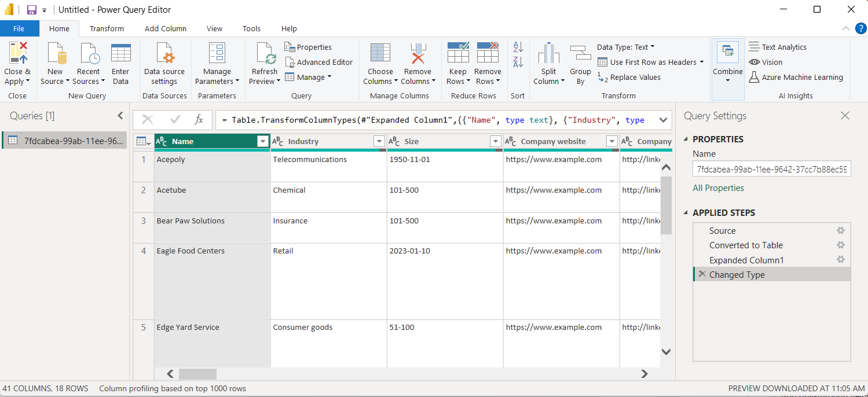The image size is (868, 397).
Task: Sort descending Z to A
Action: [x=518, y=61]
